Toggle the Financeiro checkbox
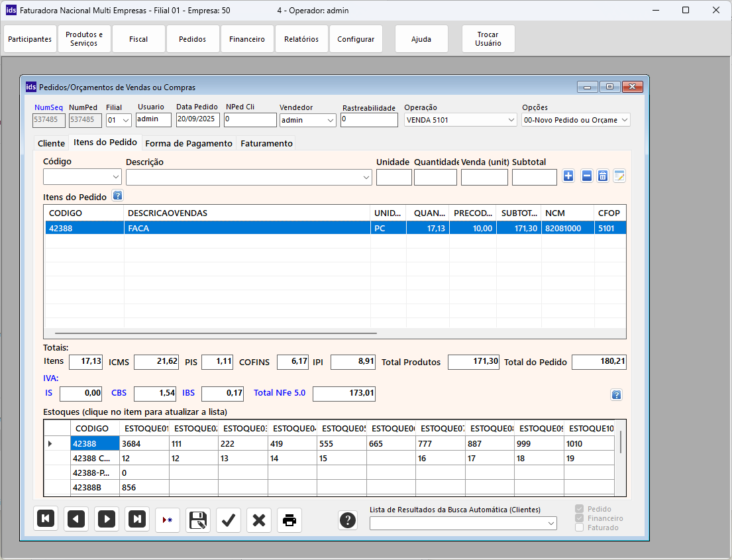Image resolution: width=732 pixels, height=560 pixels. [x=580, y=518]
